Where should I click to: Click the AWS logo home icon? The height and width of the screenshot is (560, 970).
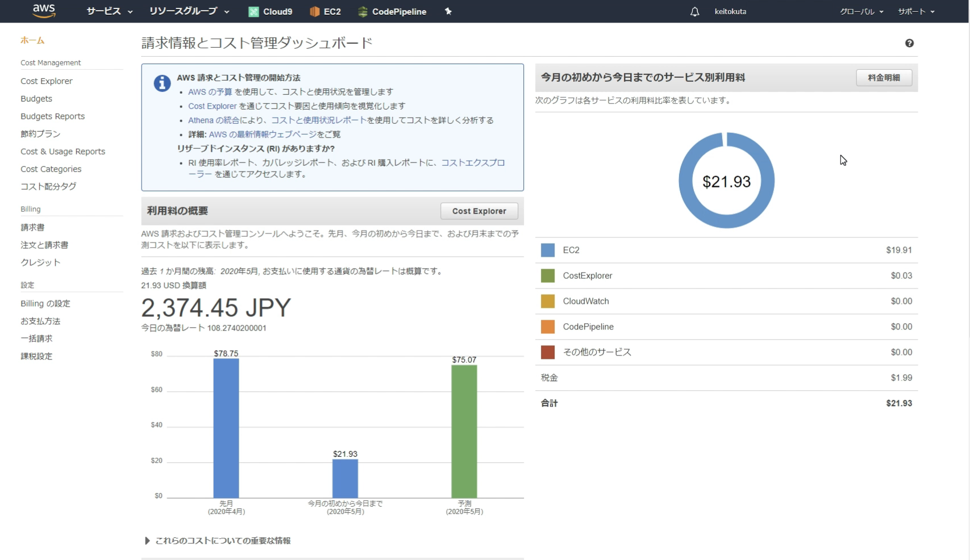pos(44,11)
